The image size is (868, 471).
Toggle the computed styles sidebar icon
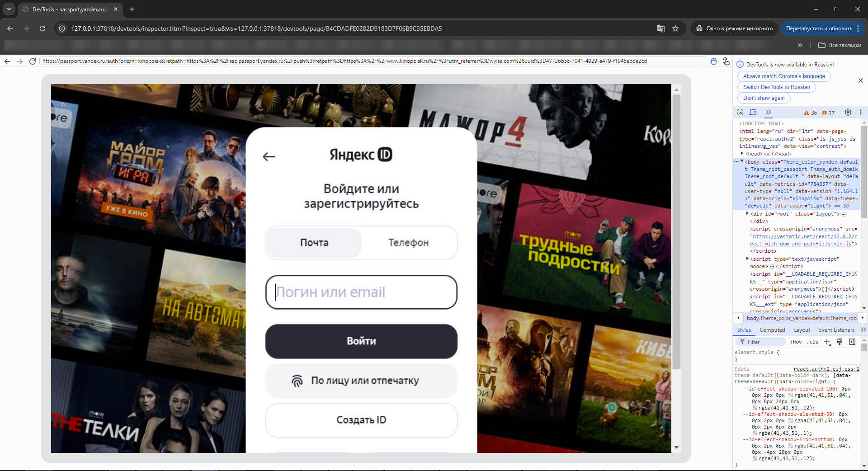tap(852, 342)
